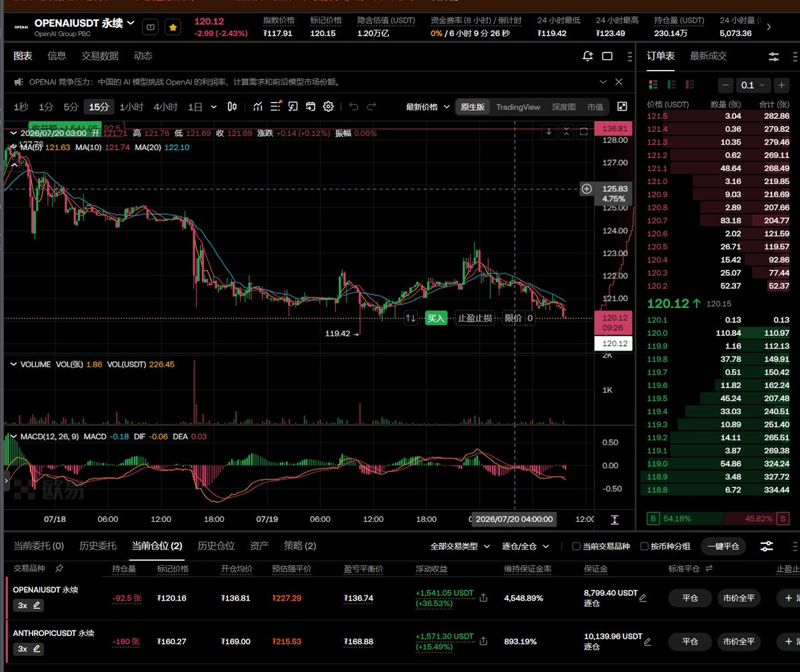Open 历史仓位 position history tab
800x672 pixels.
(x=216, y=546)
